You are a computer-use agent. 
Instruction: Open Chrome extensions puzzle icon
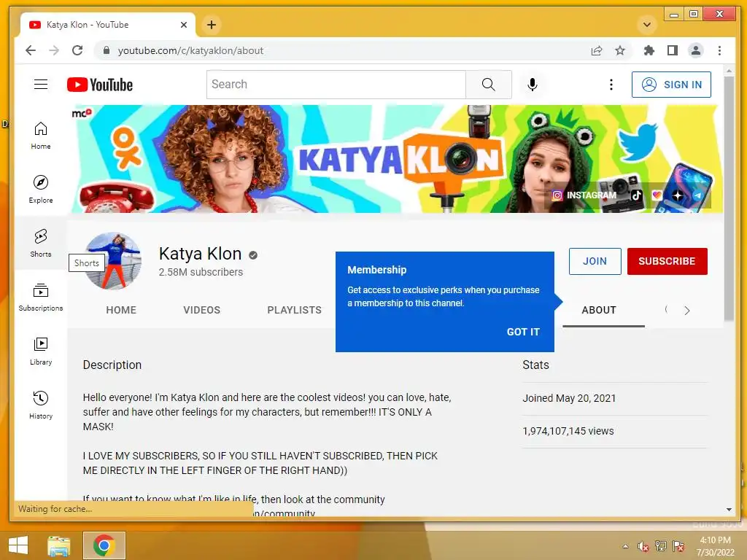(649, 50)
